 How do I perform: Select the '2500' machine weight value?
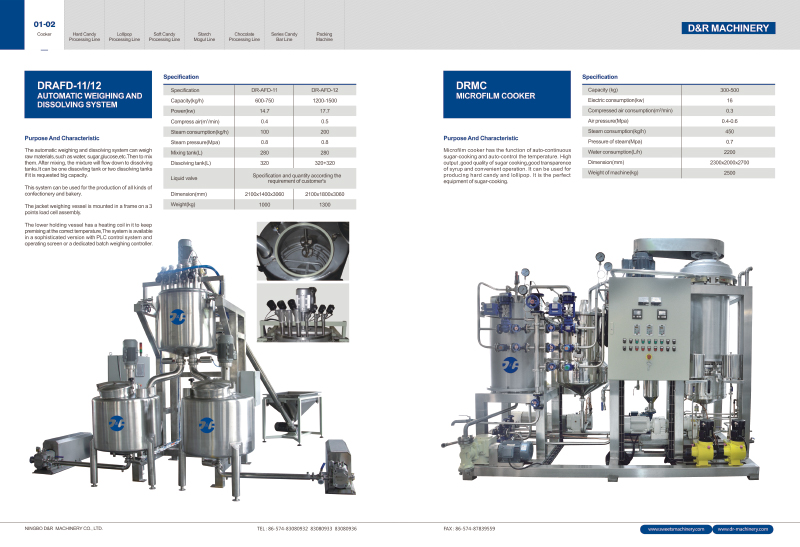729,172
